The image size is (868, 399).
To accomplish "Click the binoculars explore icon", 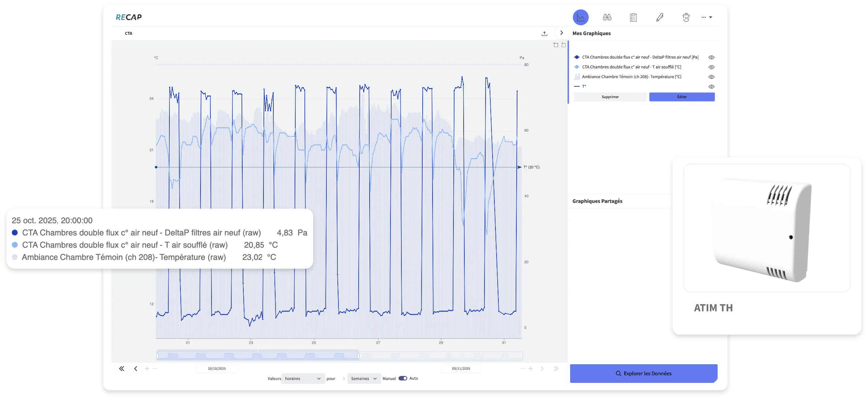I will point(607,17).
